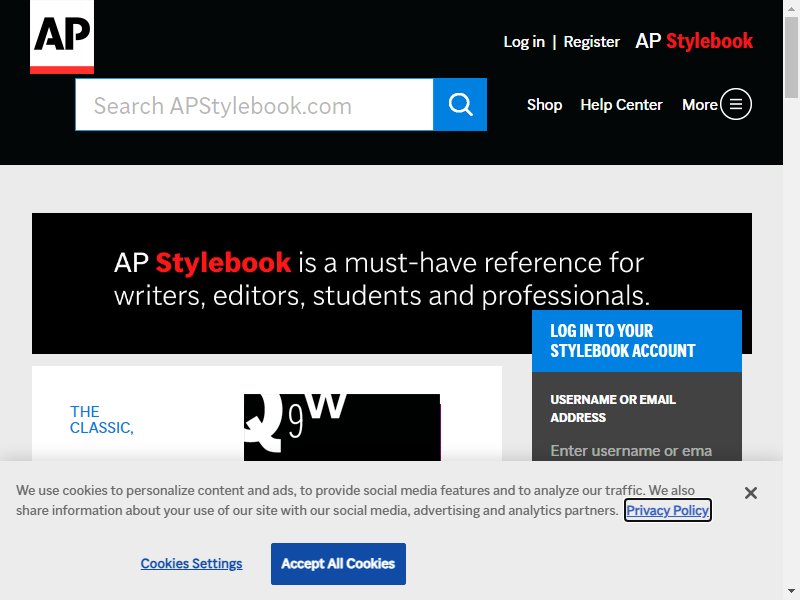Click the username or email input field
Viewport: 800px width, 600px height.
click(636, 451)
